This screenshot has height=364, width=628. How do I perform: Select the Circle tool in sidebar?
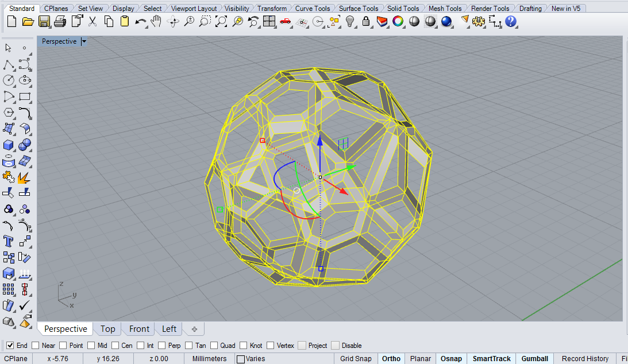[x=9, y=80]
